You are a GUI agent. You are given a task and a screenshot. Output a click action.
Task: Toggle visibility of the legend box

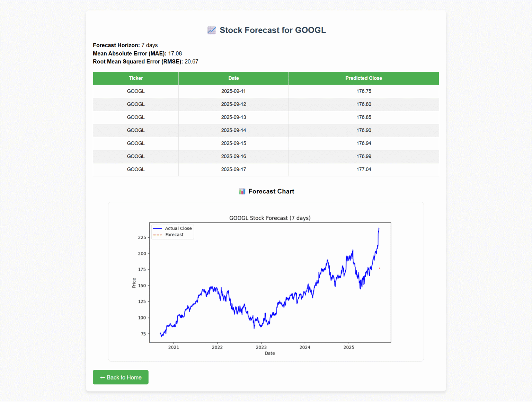coord(172,231)
